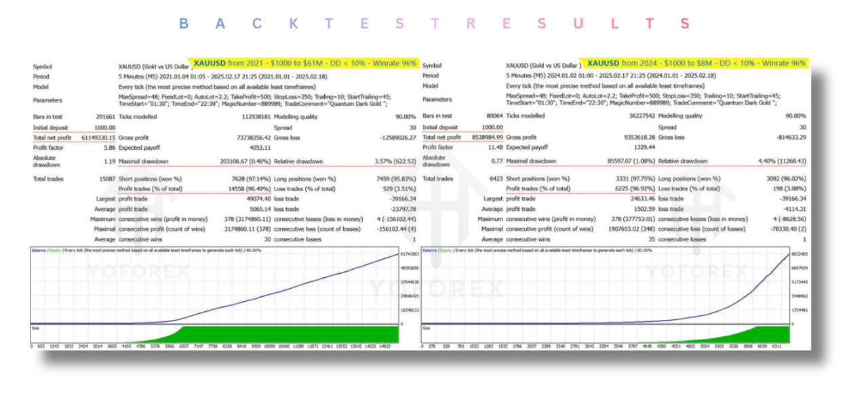This screenshot has height=404, width=868.
Task: Select the yellow XAUUSD from 2024 banner
Action: 697,63
